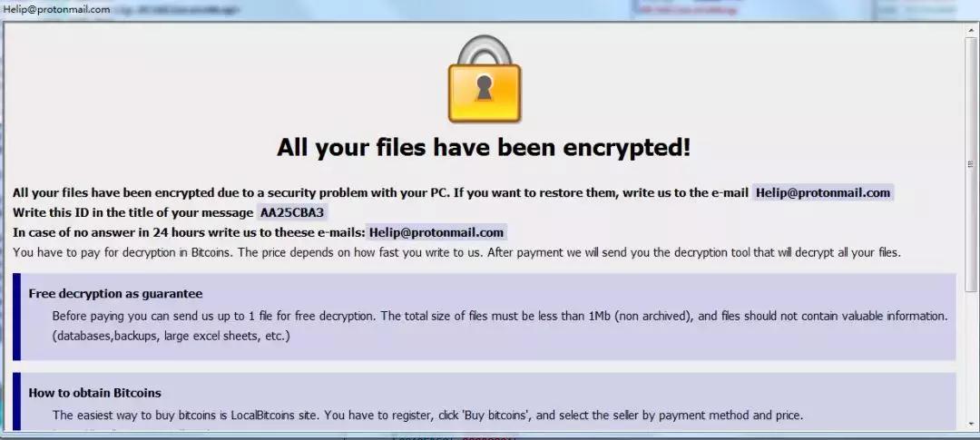Click the highlighted ID AA25CBA3
The height and width of the screenshot is (440, 980).
292,212
